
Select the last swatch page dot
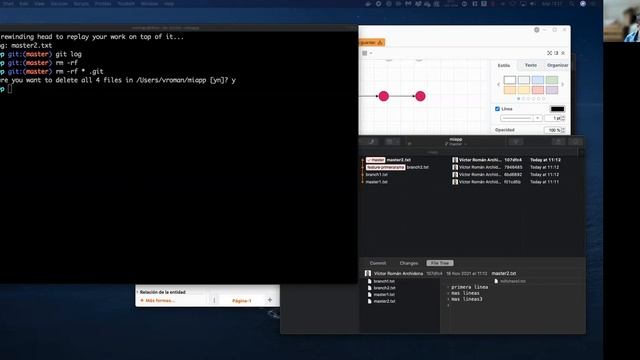543,99
